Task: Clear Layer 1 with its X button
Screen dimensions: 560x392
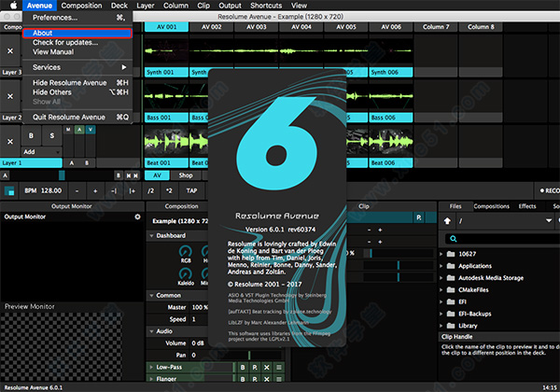Action: [x=10, y=142]
